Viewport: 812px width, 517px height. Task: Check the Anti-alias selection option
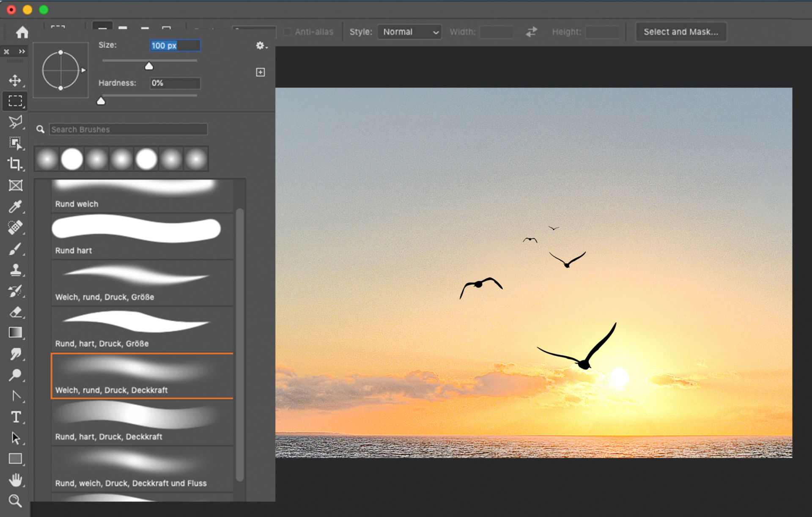point(288,31)
